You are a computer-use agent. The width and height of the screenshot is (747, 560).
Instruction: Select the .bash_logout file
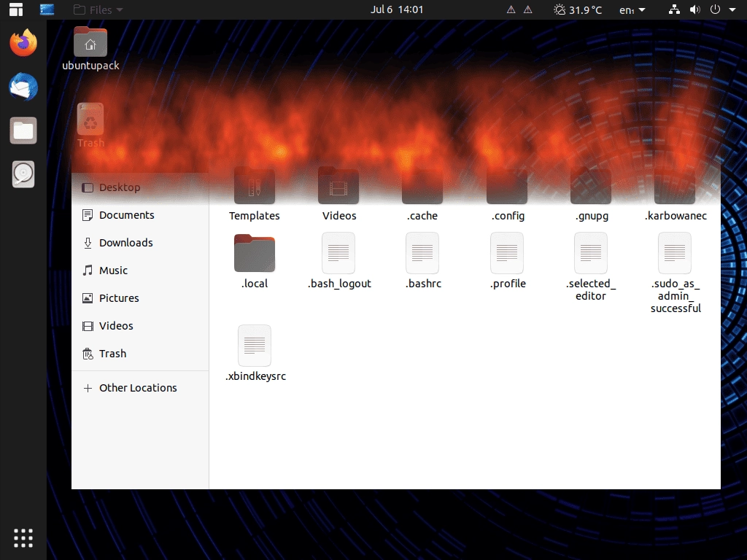pos(338,262)
